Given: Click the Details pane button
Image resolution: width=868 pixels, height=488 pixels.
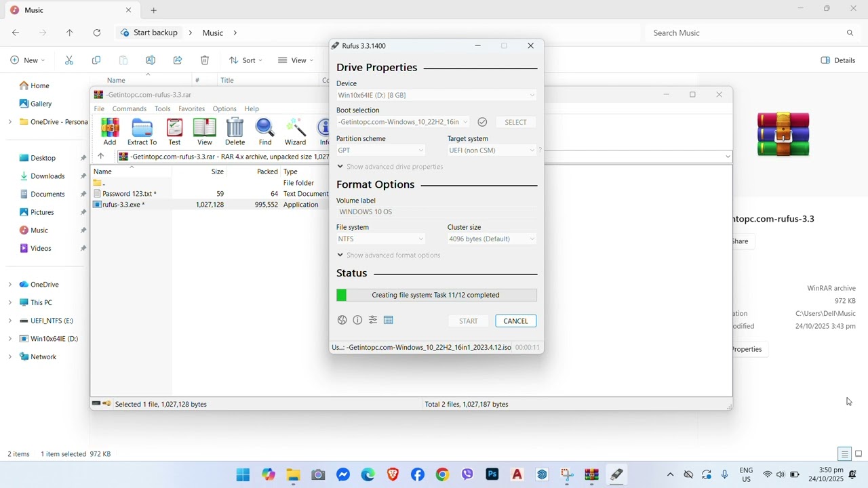Looking at the screenshot, I should point(838,60).
